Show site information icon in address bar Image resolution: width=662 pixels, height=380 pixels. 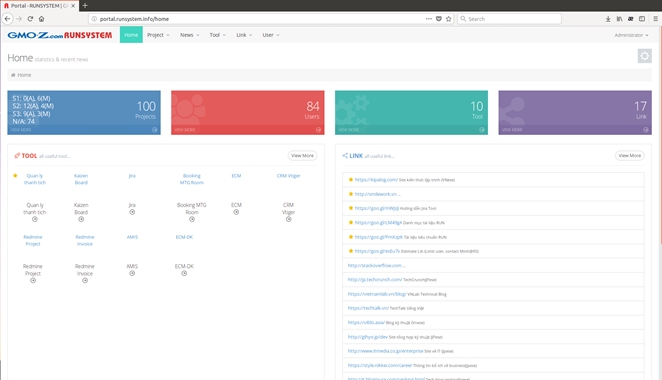click(94, 19)
